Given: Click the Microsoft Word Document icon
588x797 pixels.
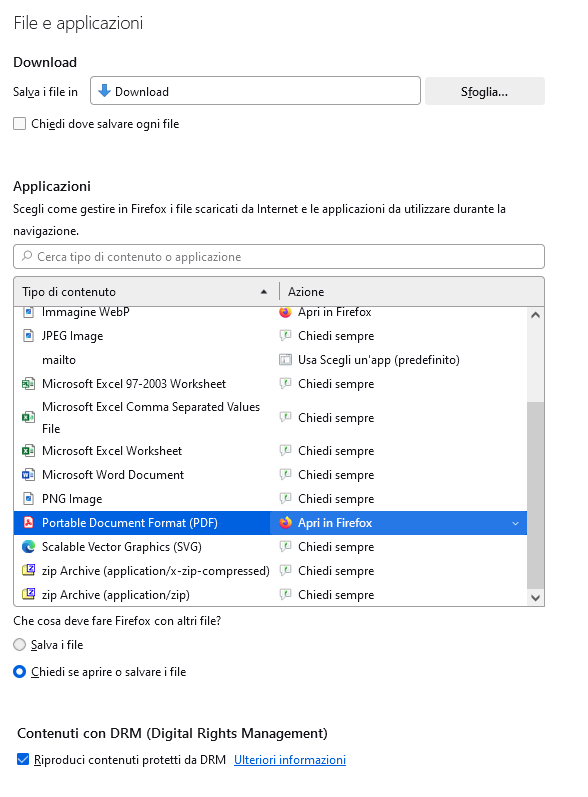Looking at the screenshot, I should click(x=28, y=475).
